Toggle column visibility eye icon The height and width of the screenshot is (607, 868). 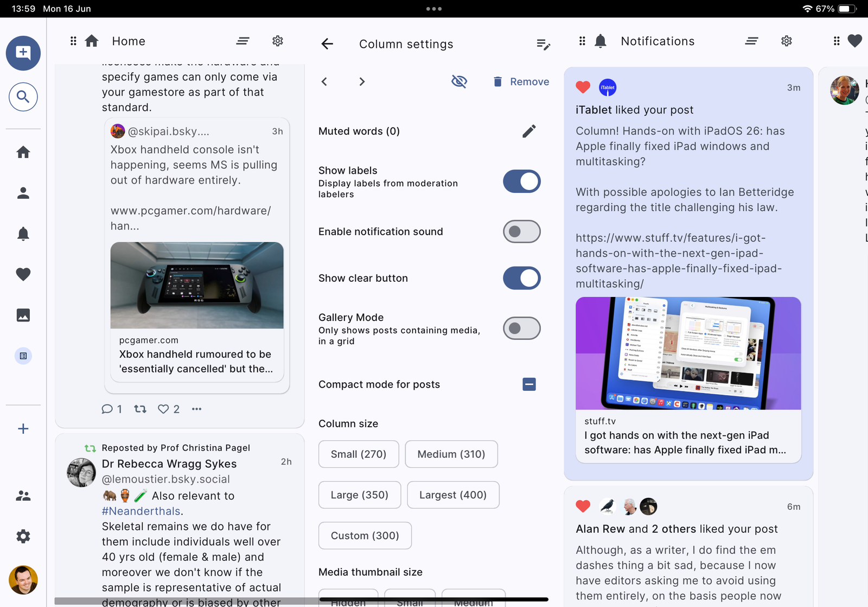pyautogui.click(x=459, y=81)
